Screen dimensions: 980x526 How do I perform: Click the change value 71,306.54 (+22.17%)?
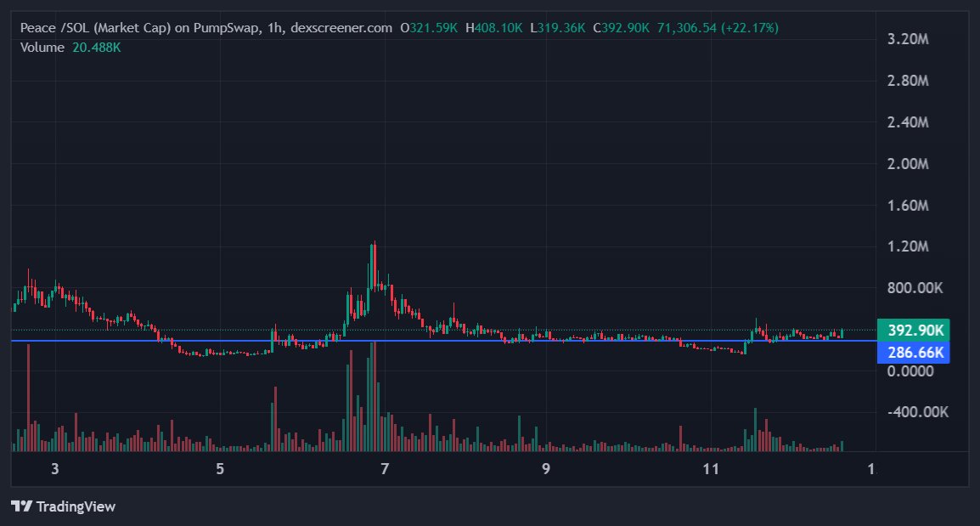[x=718, y=28]
